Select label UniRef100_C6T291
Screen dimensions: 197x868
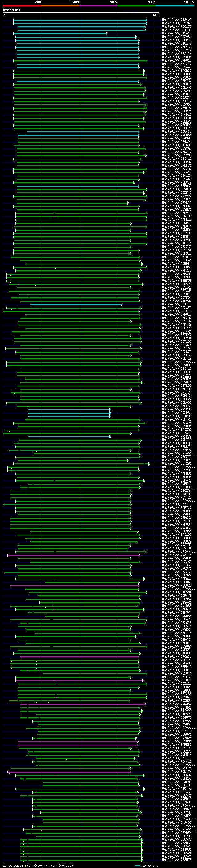pos(177,464)
